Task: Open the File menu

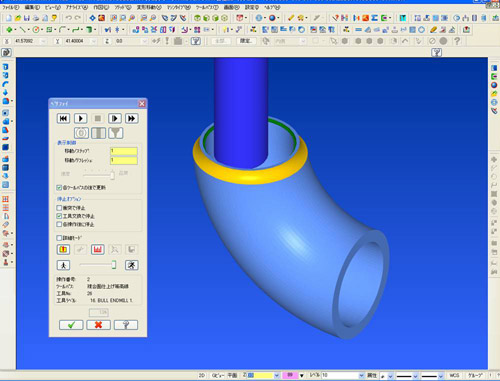Action: point(11,7)
